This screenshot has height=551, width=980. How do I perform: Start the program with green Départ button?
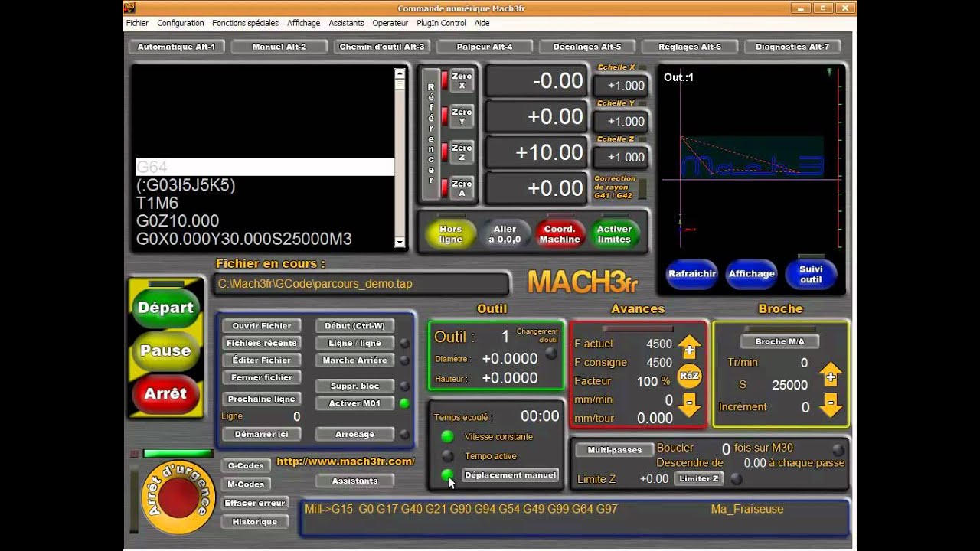(165, 308)
